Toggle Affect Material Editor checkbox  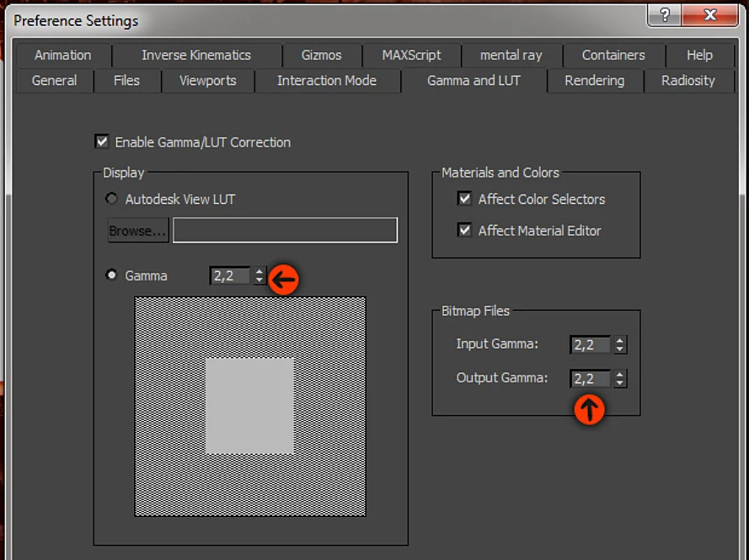(x=464, y=230)
